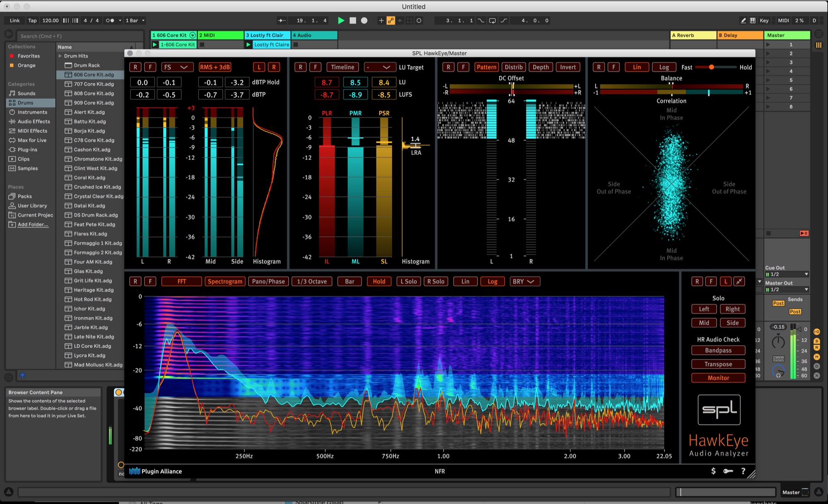
Task: Open the Instruments category in browser
Action: (x=32, y=112)
